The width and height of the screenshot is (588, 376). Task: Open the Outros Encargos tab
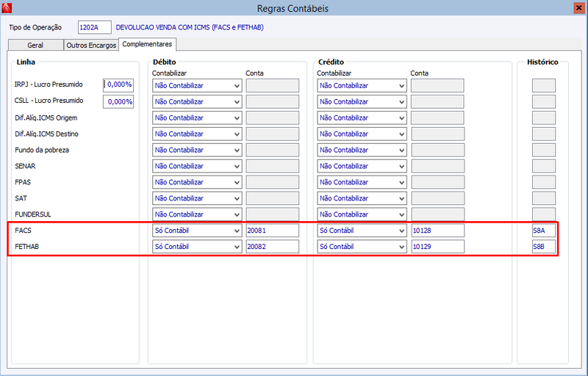pyautogui.click(x=91, y=45)
